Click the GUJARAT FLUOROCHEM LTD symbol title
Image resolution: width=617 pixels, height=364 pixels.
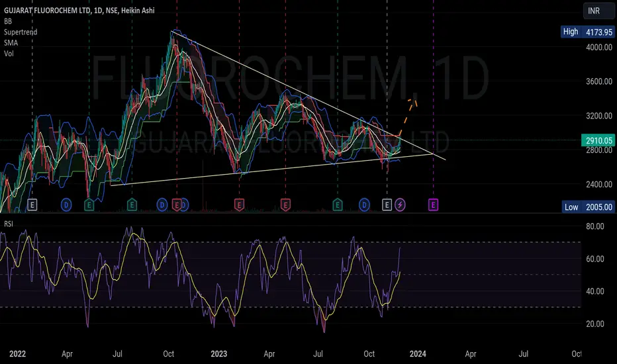pyautogui.click(x=47, y=11)
